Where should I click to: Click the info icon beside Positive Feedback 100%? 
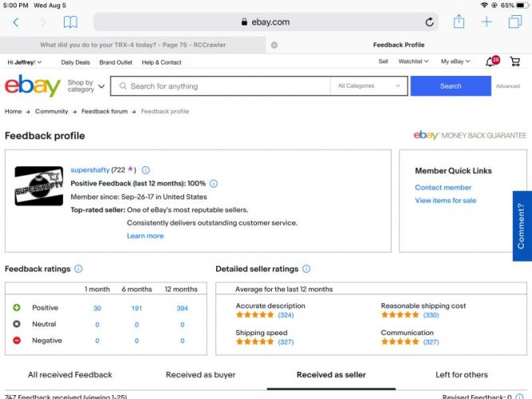point(214,184)
